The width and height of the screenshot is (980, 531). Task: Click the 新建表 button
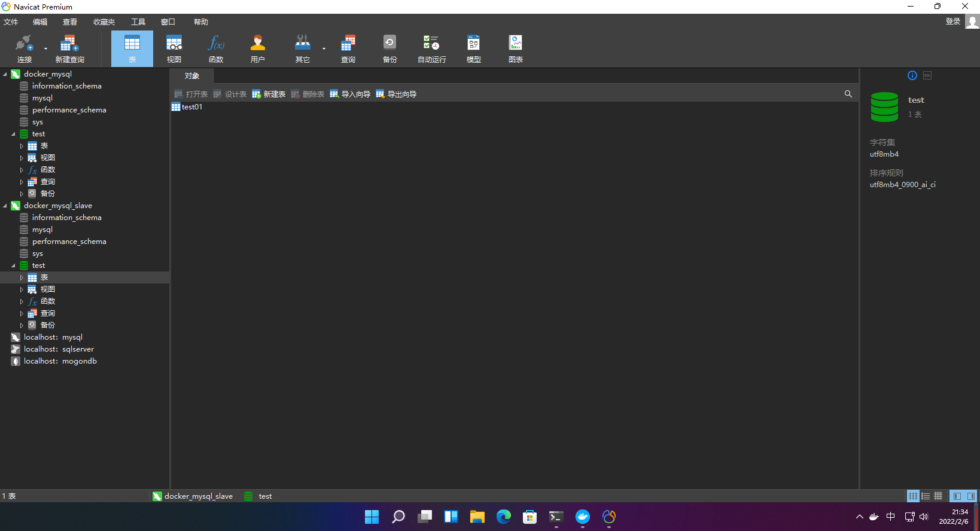tap(269, 94)
